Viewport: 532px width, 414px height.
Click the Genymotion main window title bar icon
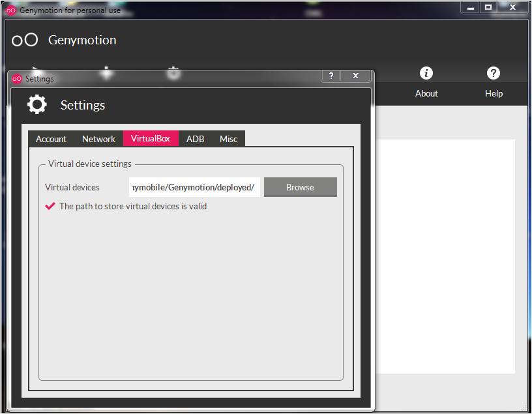(x=11, y=10)
